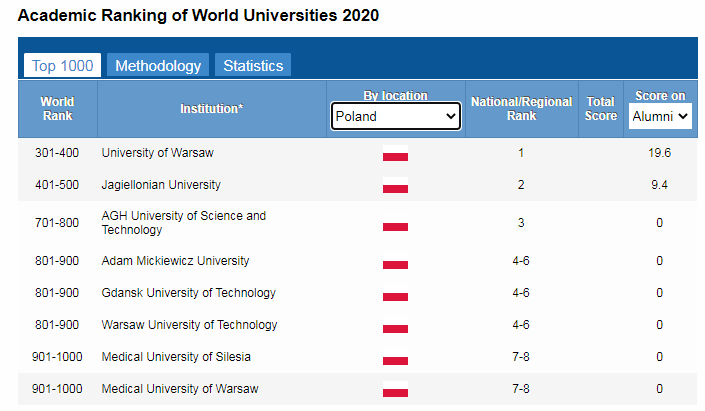Open the Methodology tab

158,66
